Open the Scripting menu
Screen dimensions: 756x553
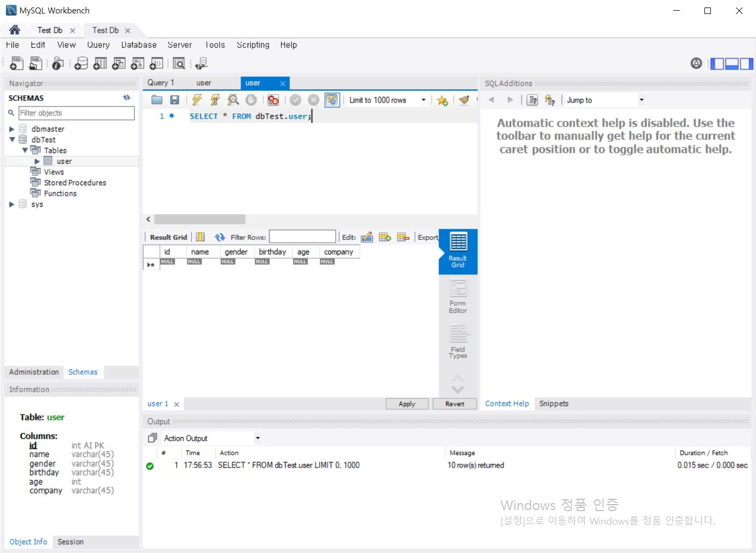click(253, 45)
